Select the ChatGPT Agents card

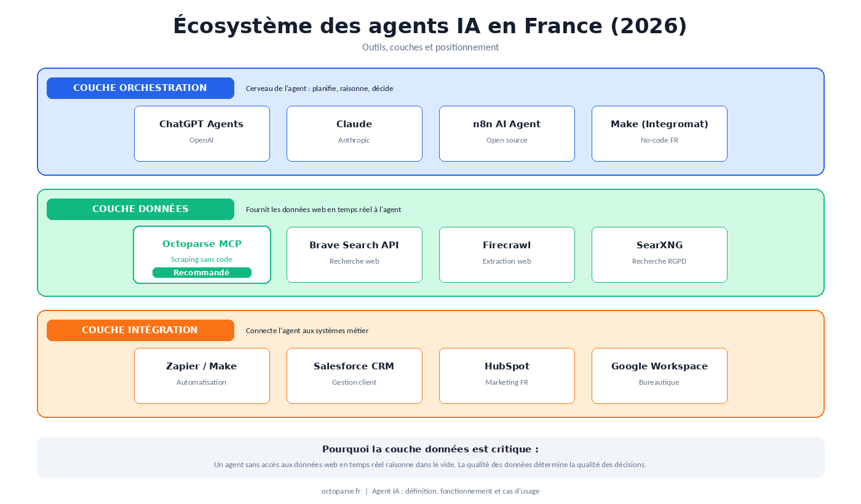(x=202, y=133)
